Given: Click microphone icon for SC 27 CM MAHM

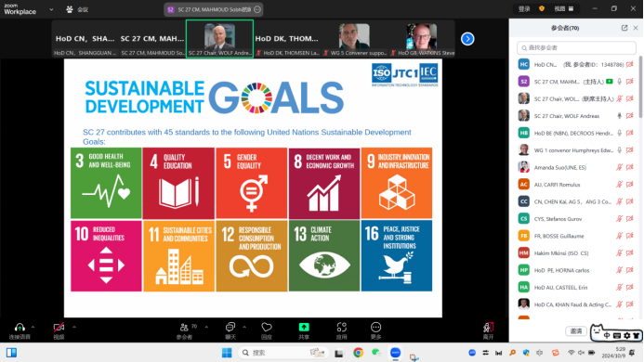Looking at the screenshot, I should click(x=619, y=82).
